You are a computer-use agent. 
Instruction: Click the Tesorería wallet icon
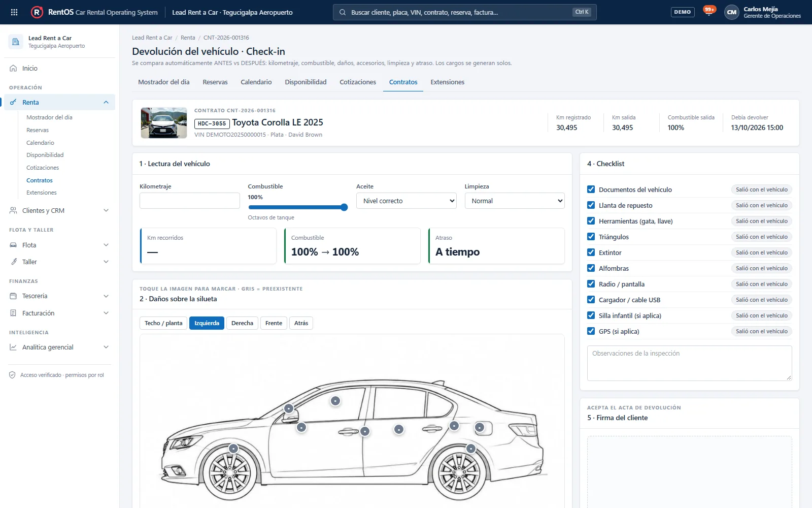pyautogui.click(x=13, y=296)
